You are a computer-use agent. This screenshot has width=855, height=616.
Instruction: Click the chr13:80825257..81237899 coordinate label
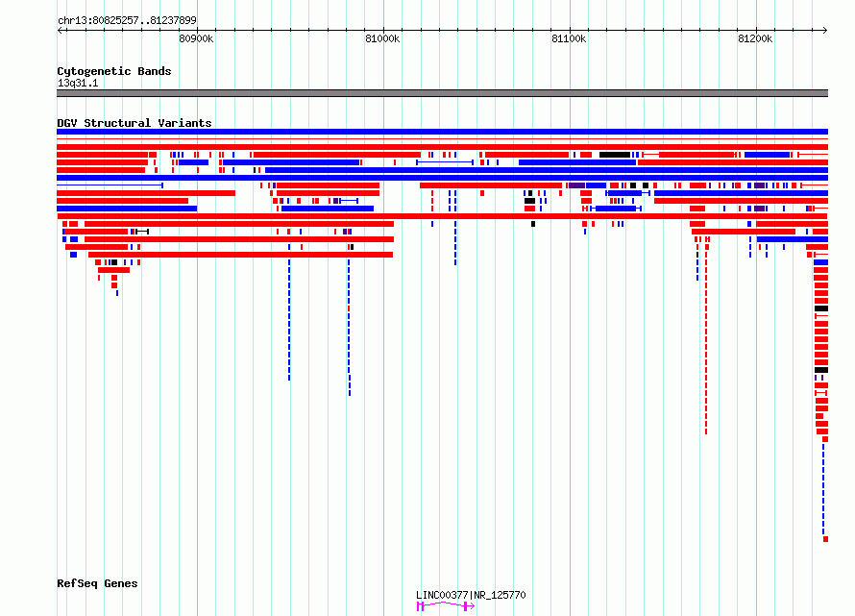point(127,21)
